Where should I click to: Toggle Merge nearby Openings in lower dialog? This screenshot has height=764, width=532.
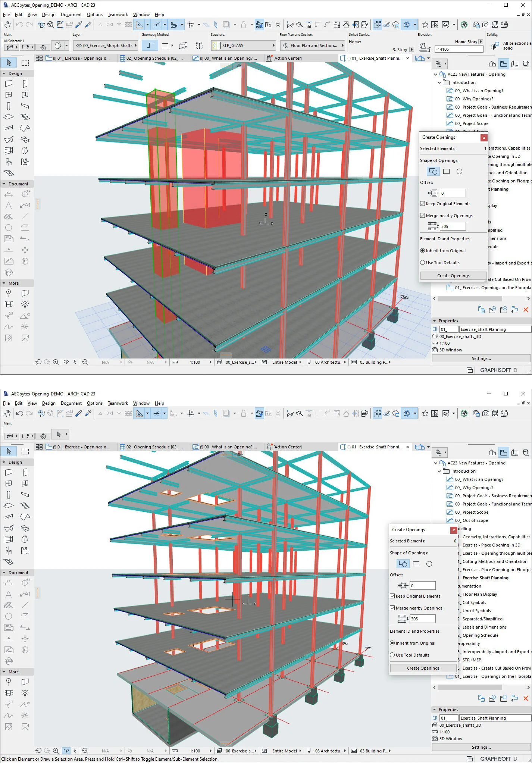pyautogui.click(x=392, y=608)
